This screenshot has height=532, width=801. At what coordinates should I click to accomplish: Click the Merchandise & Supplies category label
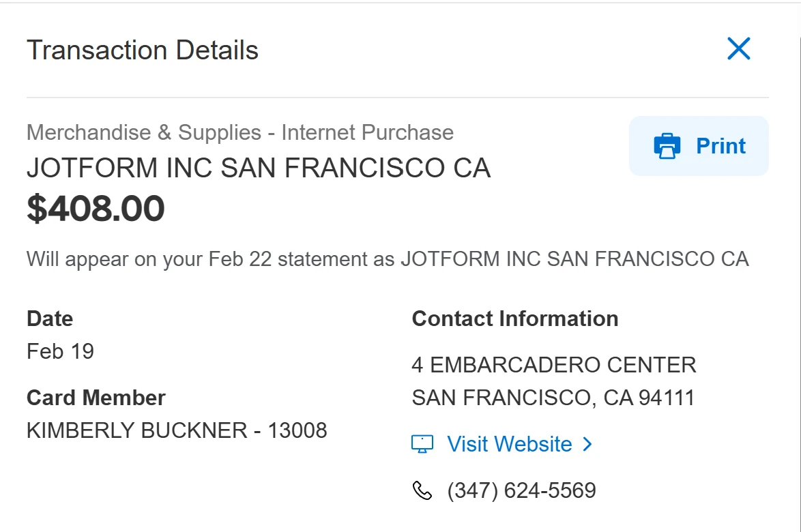pos(239,132)
